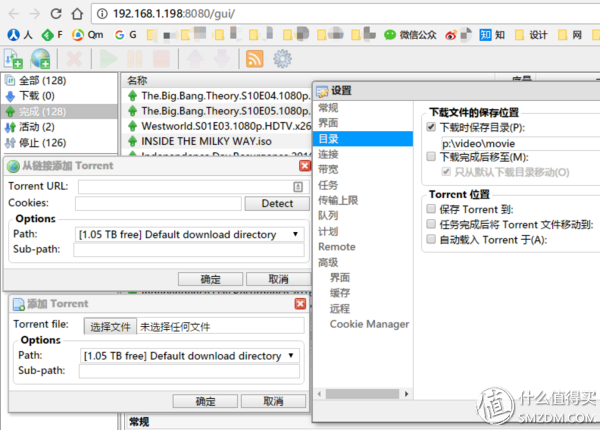
Task: Select 带宽 settings category
Action: click(328, 169)
